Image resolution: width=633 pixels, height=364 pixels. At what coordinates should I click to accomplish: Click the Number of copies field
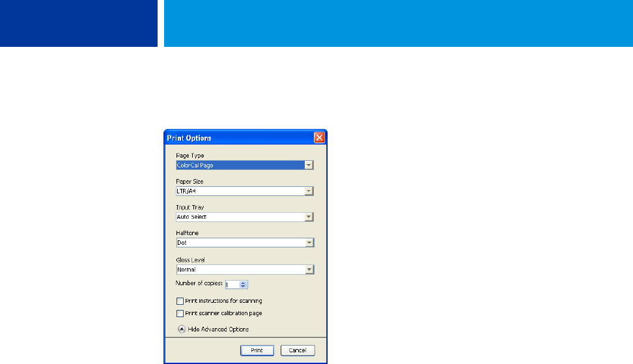(232, 285)
